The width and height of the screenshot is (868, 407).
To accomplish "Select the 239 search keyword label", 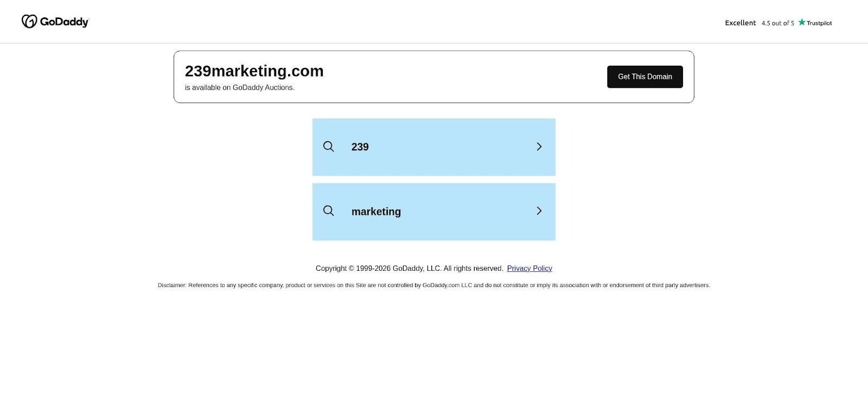I will [x=360, y=147].
